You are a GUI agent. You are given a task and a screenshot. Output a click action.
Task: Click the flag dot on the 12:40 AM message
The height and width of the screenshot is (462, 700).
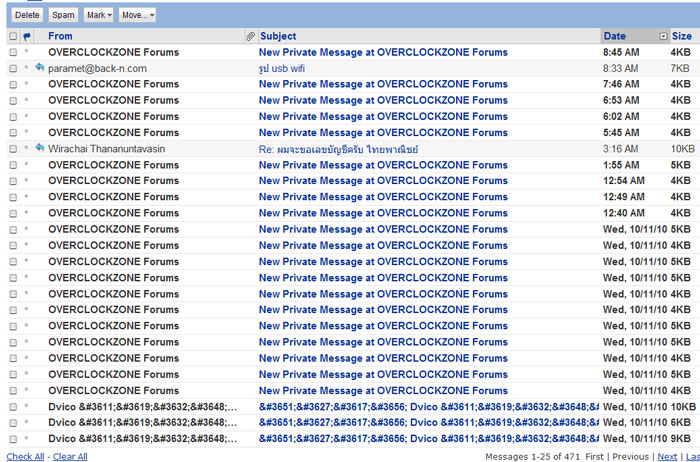click(x=27, y=213)
